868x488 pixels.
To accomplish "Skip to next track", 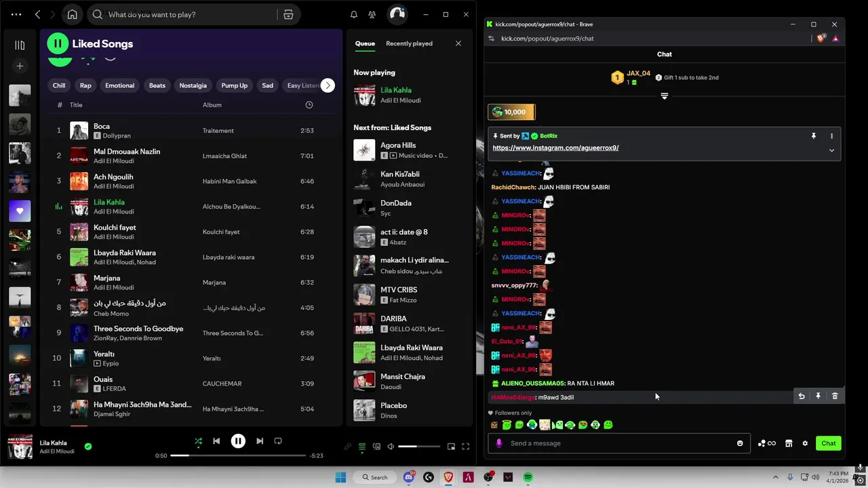I will point(260,441).
